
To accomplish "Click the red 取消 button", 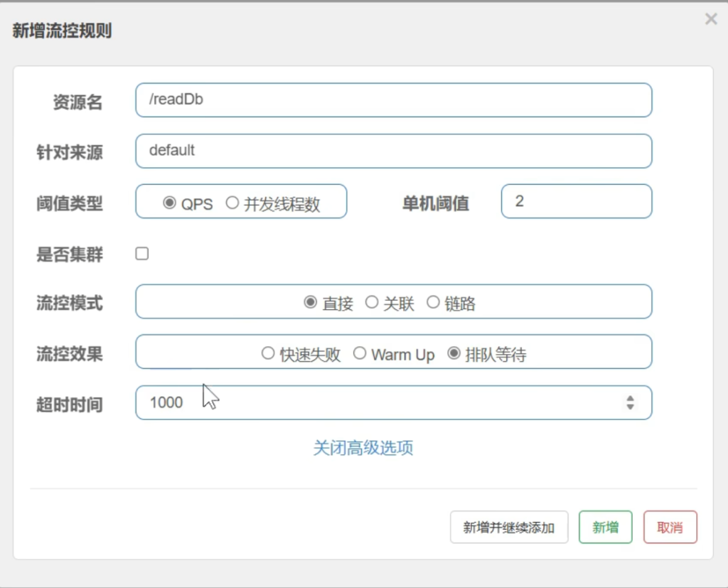I will (x=670, y=528).
